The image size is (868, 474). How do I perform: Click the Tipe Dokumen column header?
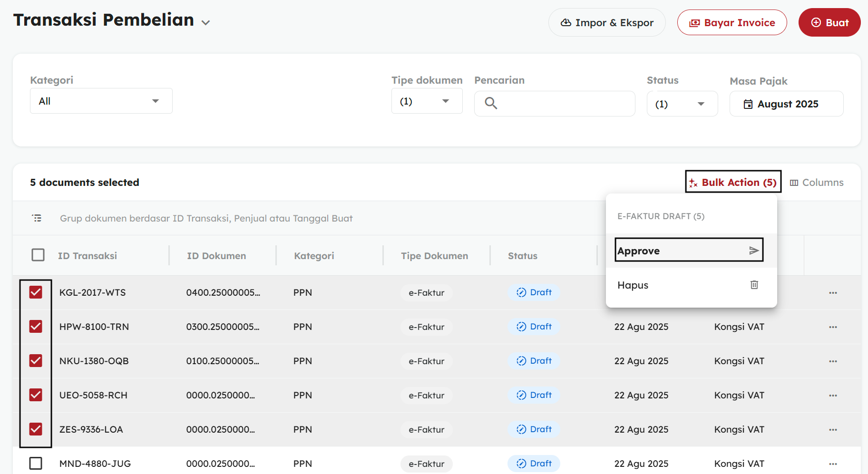(x=434, y=256)
